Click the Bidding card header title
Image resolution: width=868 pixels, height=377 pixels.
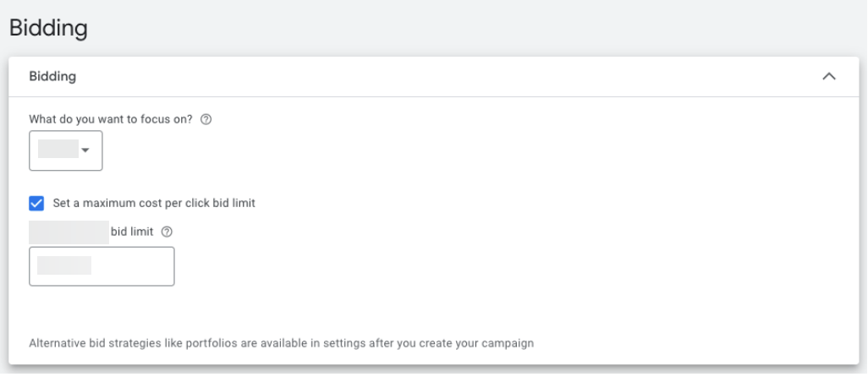(52, 77)
